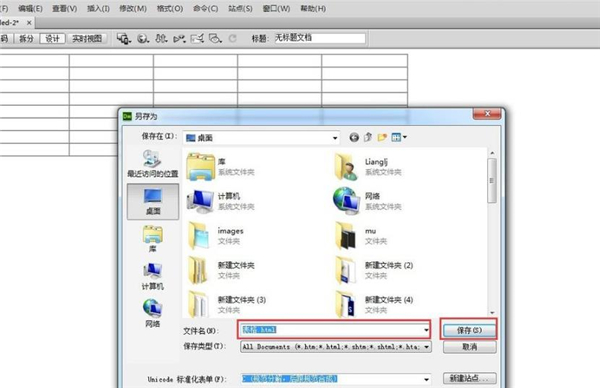Select the Lianglj user folder
600x388 pixels.
[367, 167]
